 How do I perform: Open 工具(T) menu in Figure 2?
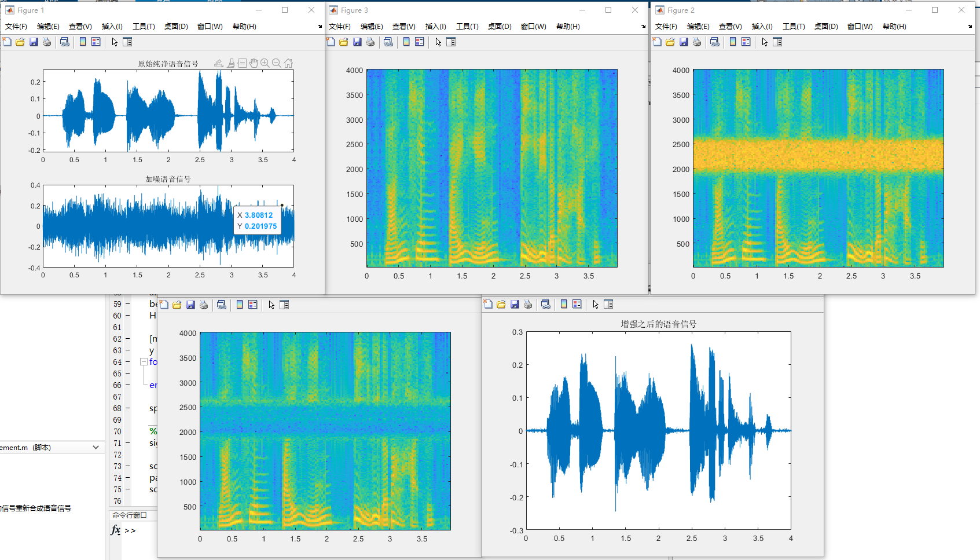(794, 27)
